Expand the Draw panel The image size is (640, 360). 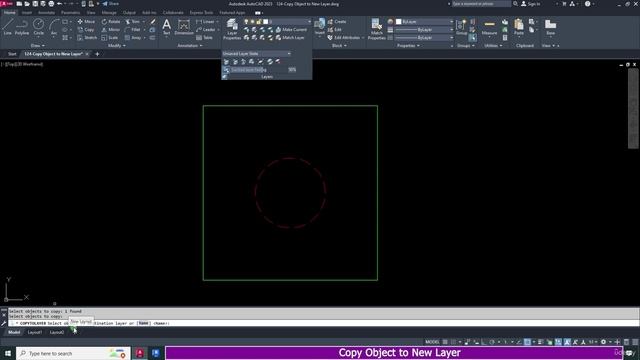38,46
